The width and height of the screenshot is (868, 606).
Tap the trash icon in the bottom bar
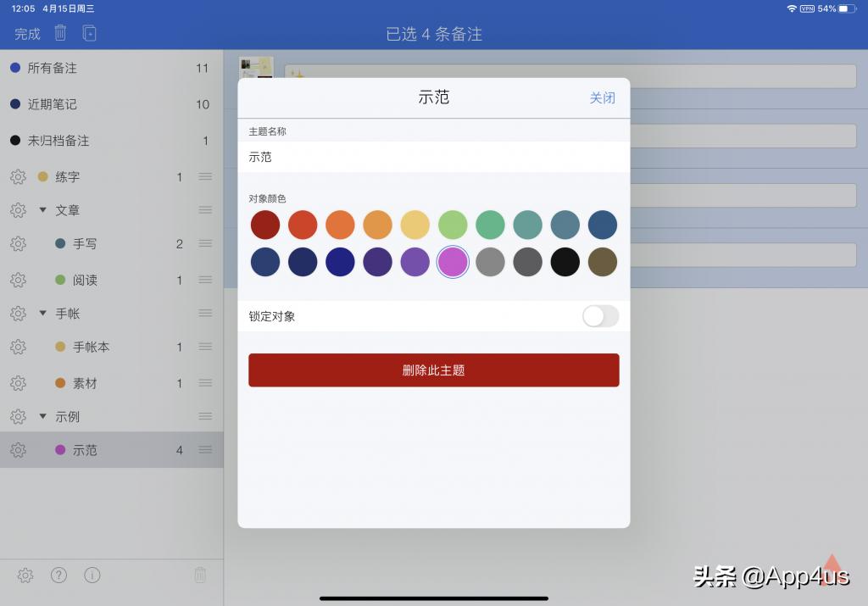coord(200,575)
